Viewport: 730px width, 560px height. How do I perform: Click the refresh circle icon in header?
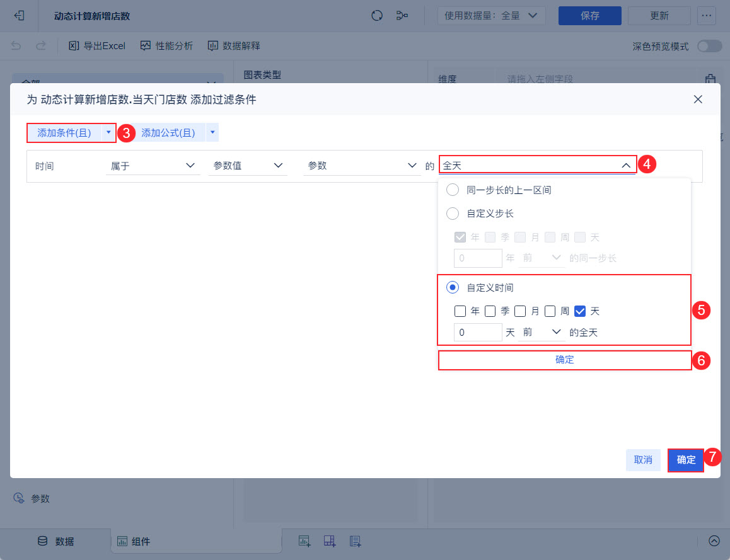(376, 16)
